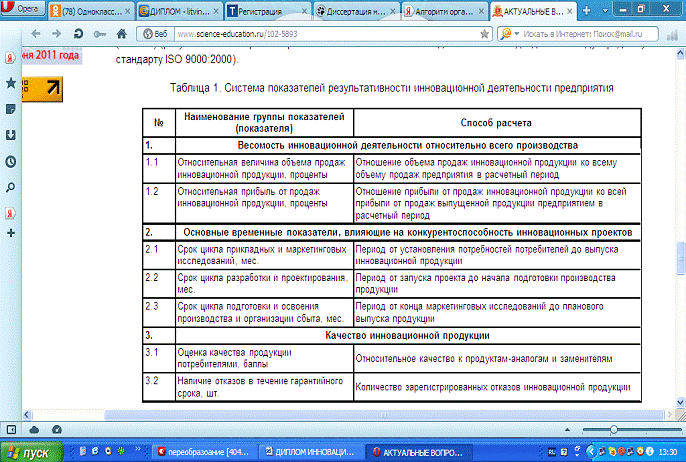Click the cell Оценка качества продукции потребителями

[264, 358]
